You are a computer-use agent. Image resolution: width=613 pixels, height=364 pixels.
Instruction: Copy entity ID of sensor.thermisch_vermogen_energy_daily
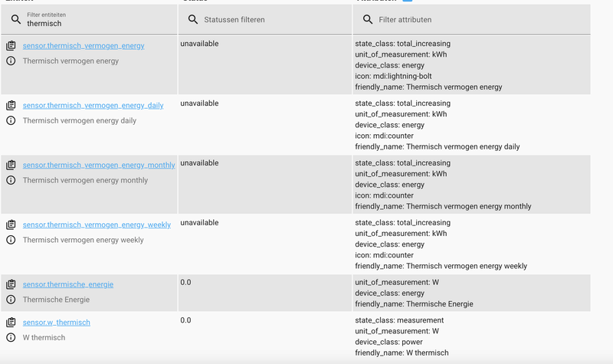pos(11,106)
